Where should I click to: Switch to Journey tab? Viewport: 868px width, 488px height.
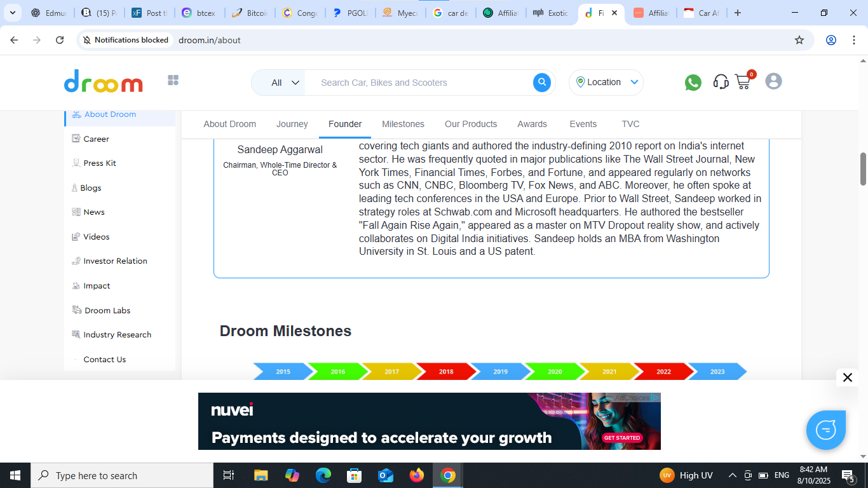292,124
